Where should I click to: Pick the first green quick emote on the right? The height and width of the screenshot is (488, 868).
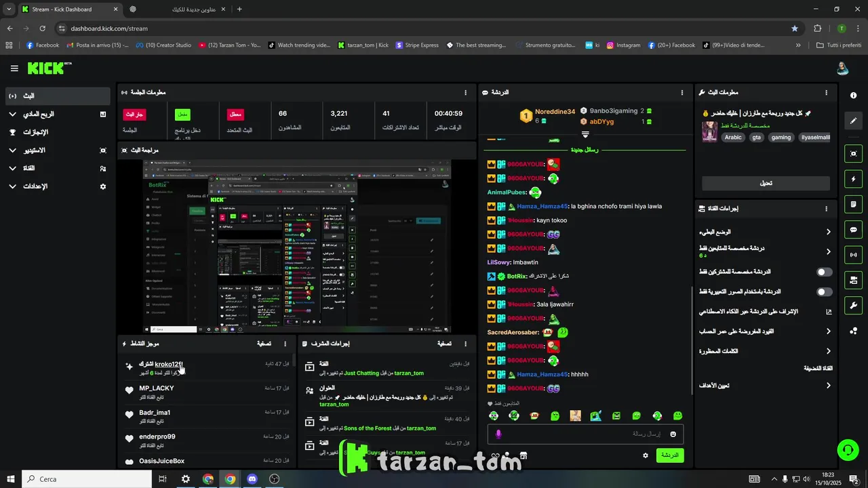click(677, 415)
